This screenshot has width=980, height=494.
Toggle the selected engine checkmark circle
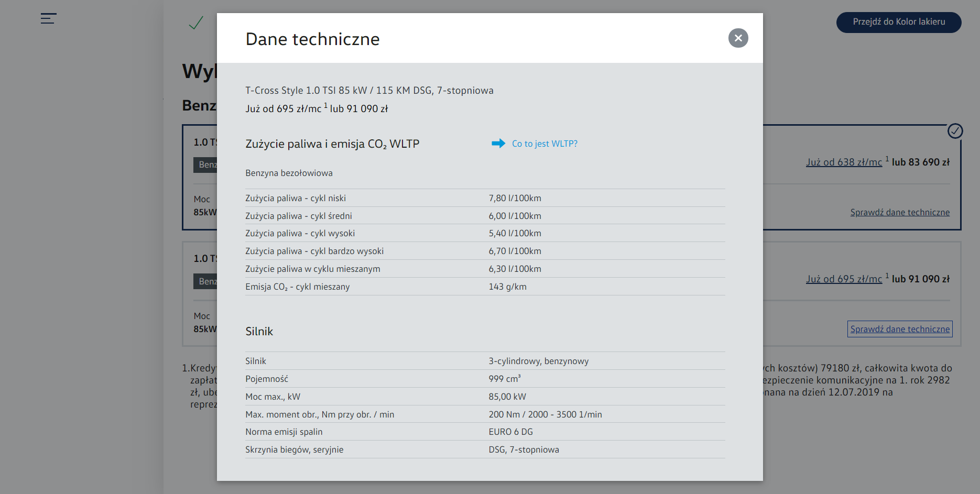[955, 130]
